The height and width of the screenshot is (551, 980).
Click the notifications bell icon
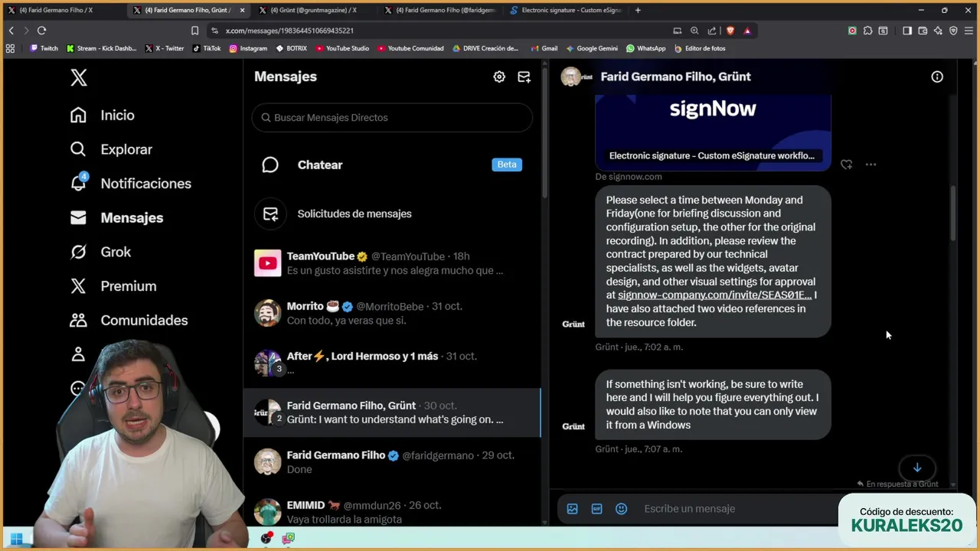78,184
